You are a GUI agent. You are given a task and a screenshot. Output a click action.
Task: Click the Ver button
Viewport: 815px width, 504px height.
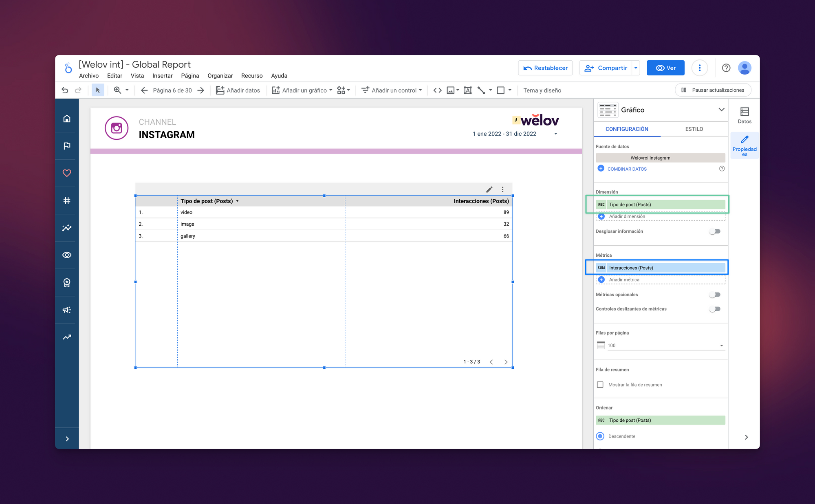click(665, 68)
